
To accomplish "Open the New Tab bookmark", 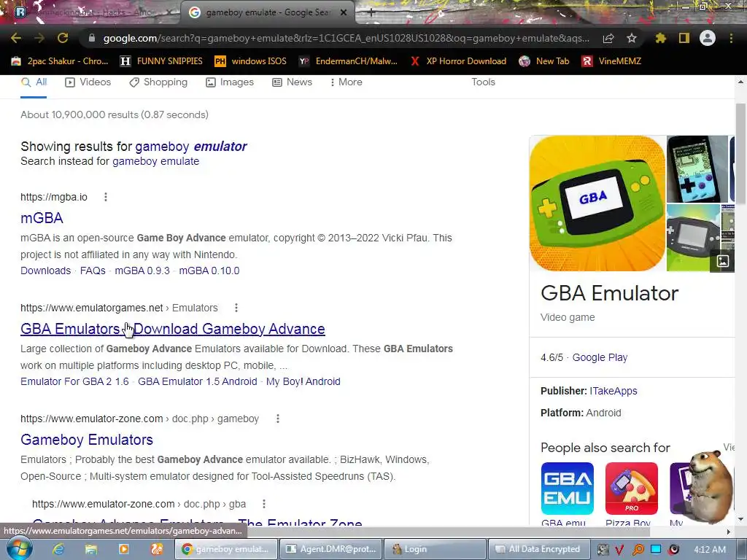I will pyautogui.click(x=543, y=61).
